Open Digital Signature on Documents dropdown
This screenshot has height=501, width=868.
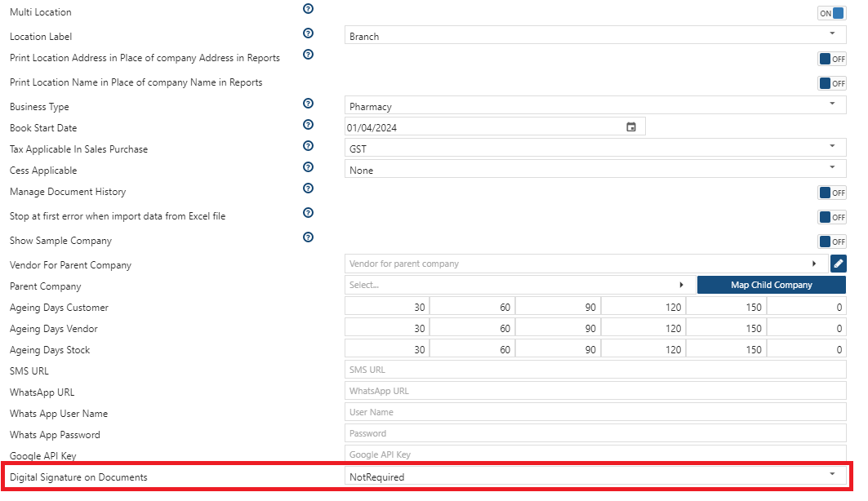coord(595,477)
